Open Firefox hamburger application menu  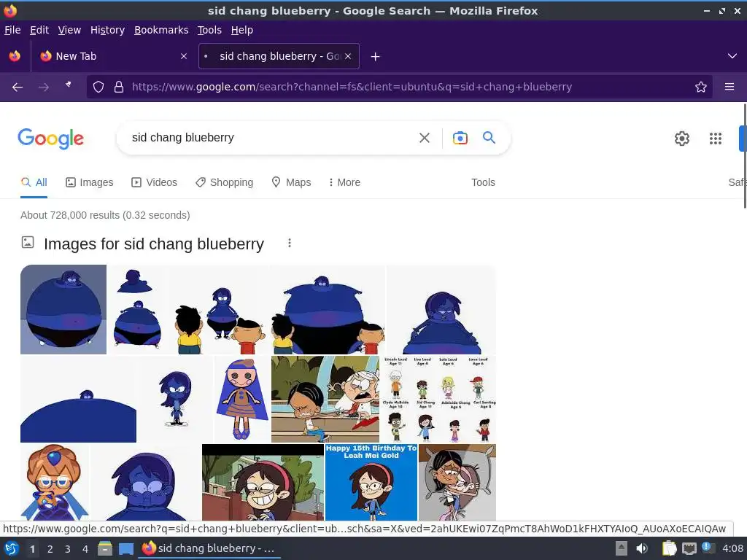pos(729,87)
